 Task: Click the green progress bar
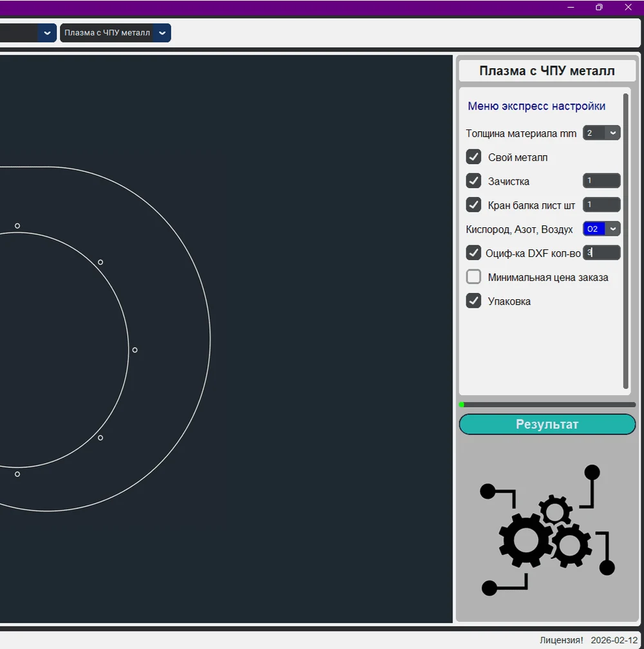(547, 404)
